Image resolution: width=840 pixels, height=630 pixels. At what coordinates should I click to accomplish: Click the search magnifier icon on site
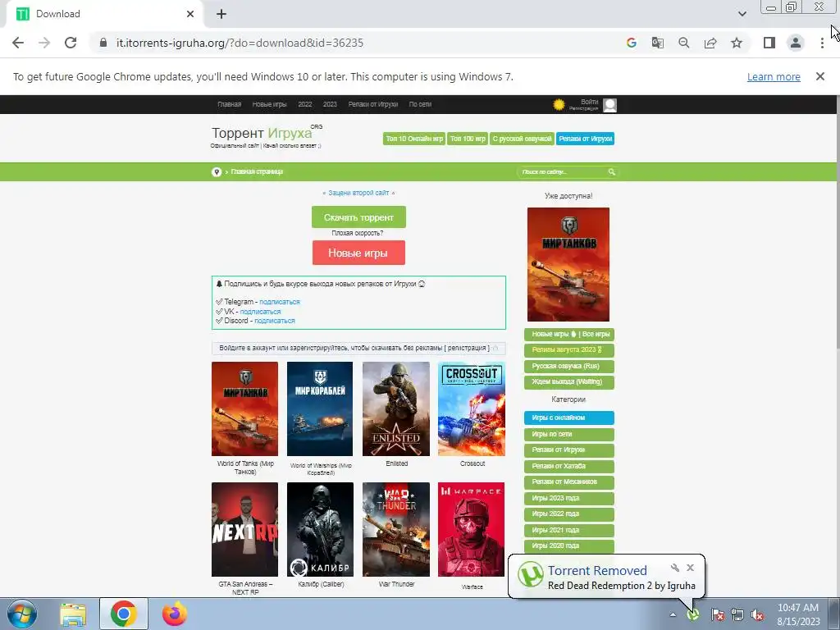[x=612, y=172]
